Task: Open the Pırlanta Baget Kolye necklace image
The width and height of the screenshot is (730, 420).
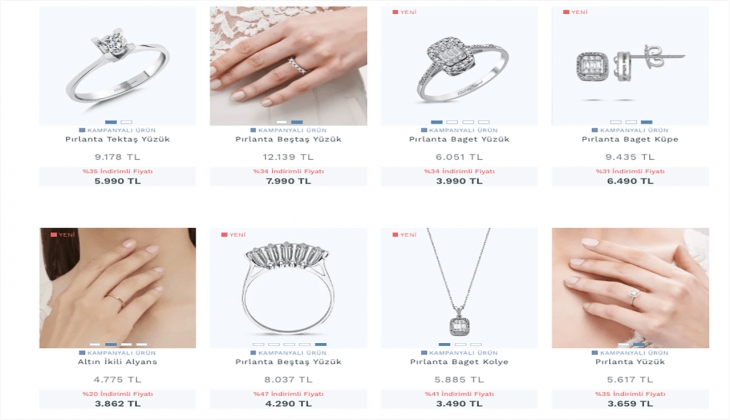Action: tap(459, 288)
